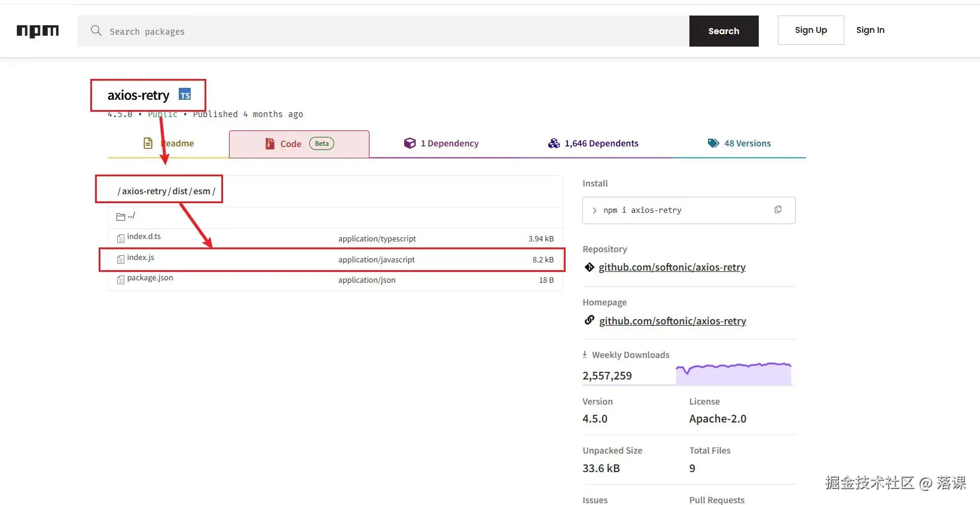
Task: Open the 1 Dependency tab
Action: 441,143
